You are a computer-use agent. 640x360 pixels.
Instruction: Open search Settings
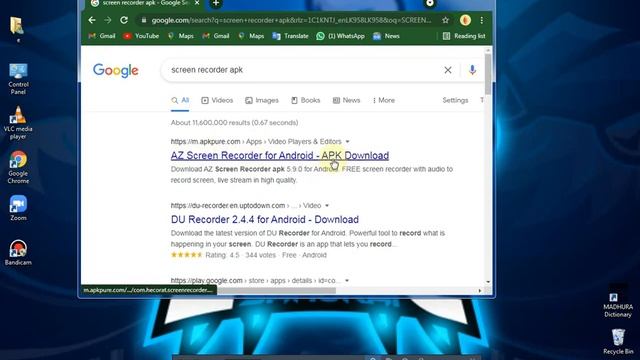point(455,100)
